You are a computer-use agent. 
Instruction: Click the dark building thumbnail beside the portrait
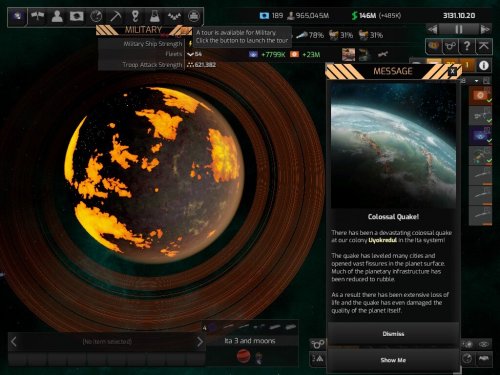[365, 54]
